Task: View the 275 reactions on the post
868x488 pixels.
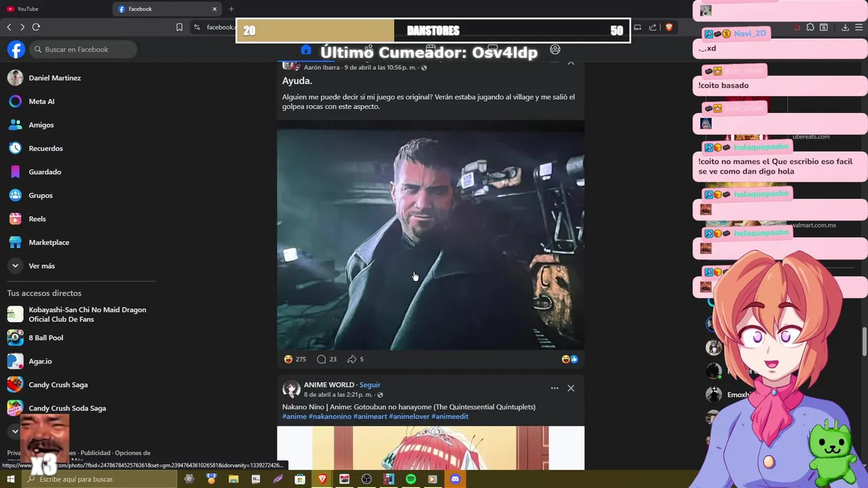Action: coord(295,359)
